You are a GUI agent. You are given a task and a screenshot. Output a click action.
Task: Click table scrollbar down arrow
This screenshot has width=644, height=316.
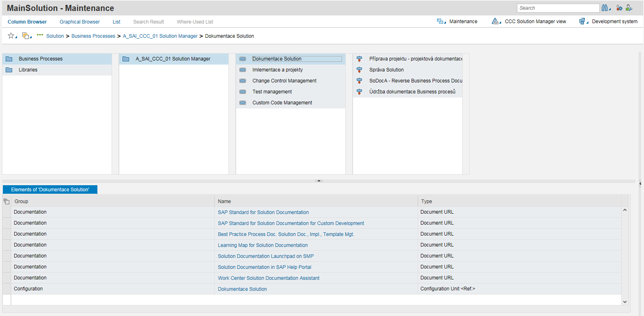tap(625, 302)
